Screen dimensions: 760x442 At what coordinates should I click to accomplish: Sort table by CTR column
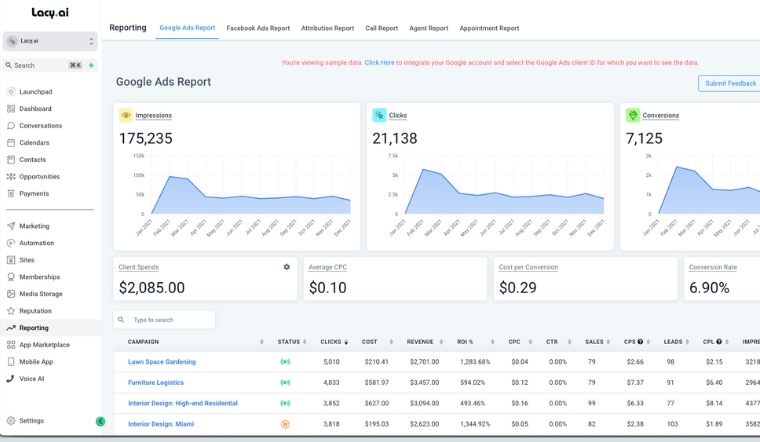pyautogui.click(x=569, y=342)
